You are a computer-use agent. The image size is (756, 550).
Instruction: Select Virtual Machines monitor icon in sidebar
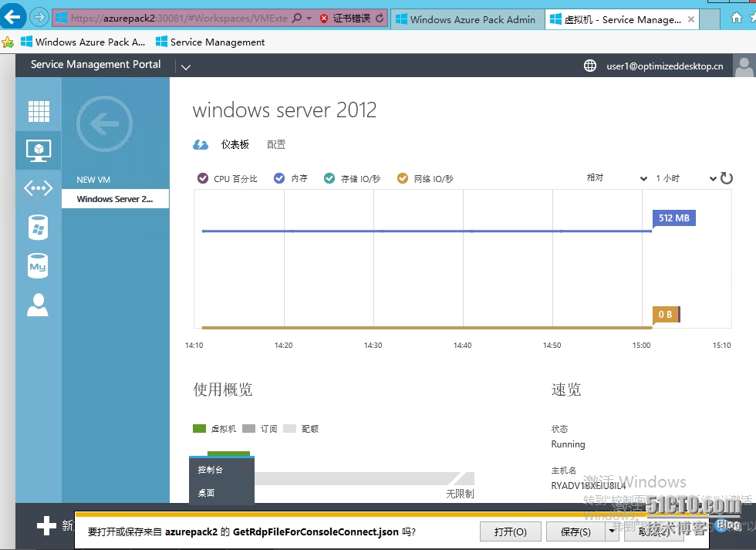tap(39, 150)
